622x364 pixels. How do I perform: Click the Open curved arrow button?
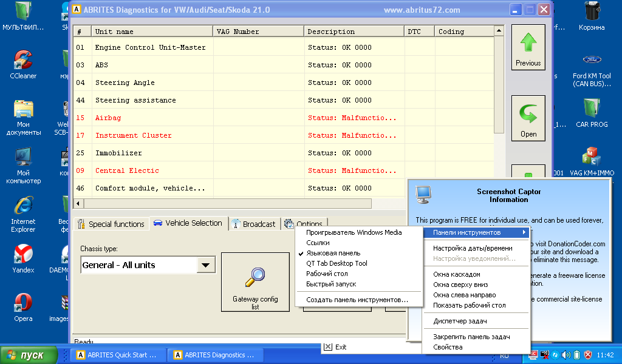pyautogui.click(x=528, y=118)
